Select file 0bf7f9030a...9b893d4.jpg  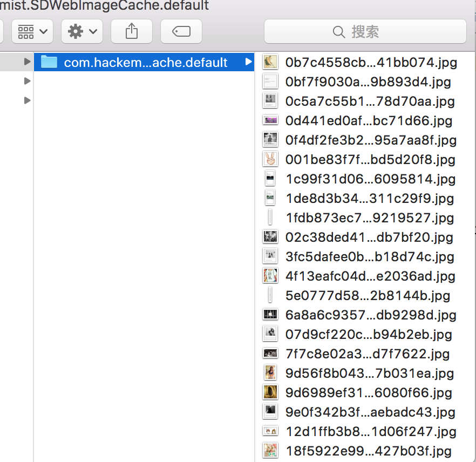point(365,81)
